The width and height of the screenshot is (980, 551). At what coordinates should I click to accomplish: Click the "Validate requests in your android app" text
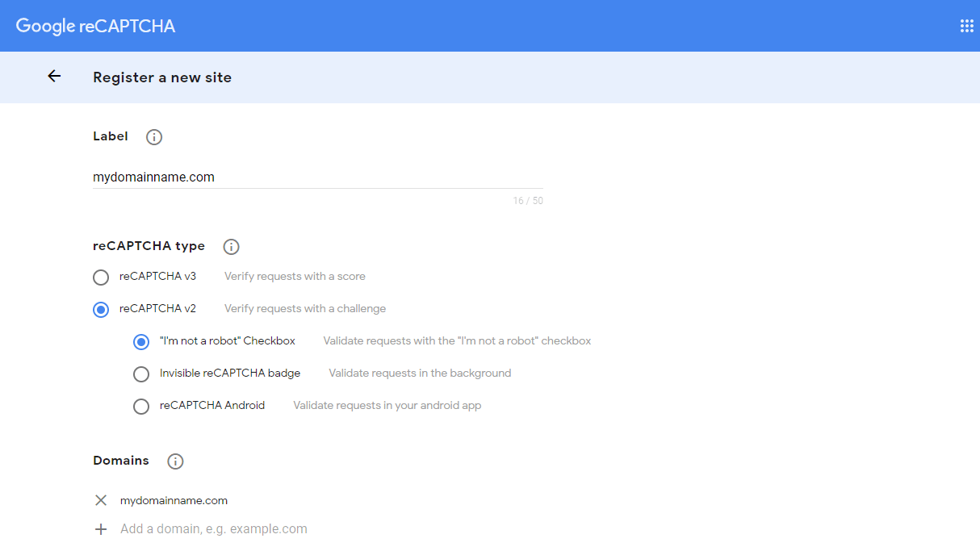(x=387, y=405)
